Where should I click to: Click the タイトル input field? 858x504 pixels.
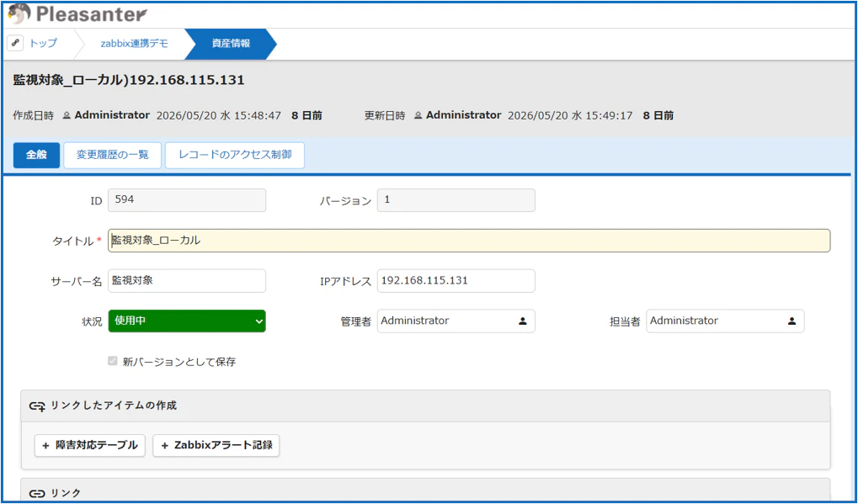click(x=469, y=241)
